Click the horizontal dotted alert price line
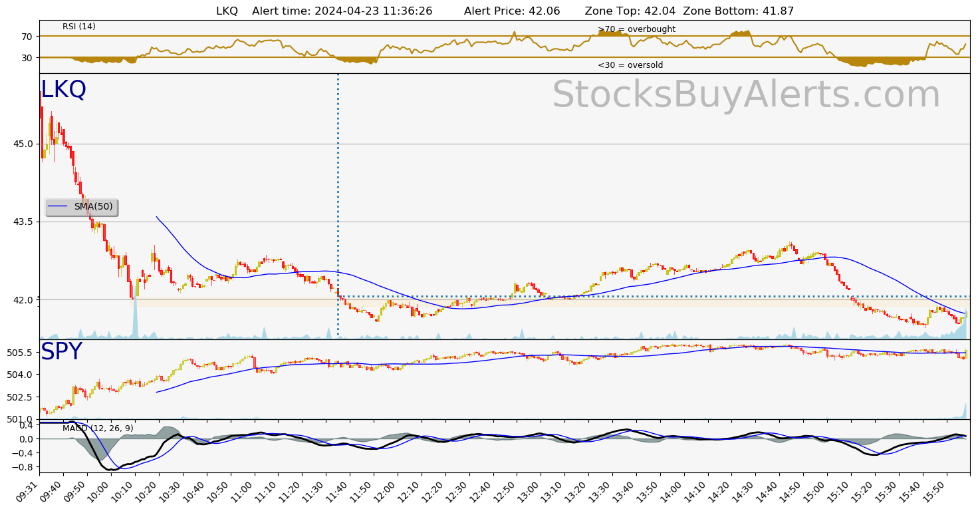980x511 pixels. click(x=654, y=296)
